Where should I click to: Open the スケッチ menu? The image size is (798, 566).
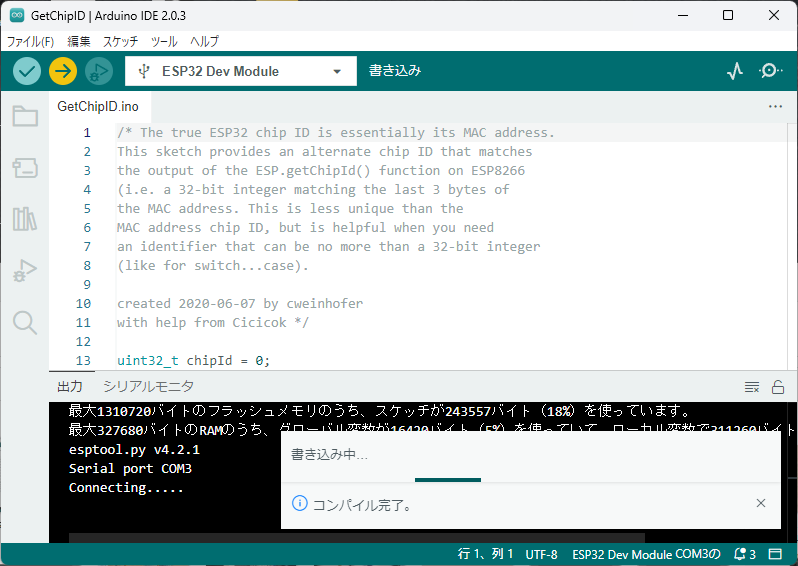pos(120,42)
